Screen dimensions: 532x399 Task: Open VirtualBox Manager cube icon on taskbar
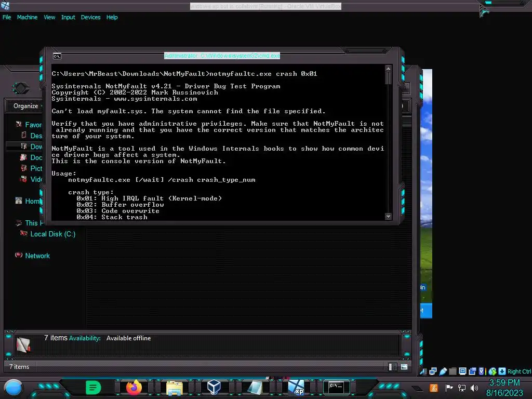click(x=214, y=387)
